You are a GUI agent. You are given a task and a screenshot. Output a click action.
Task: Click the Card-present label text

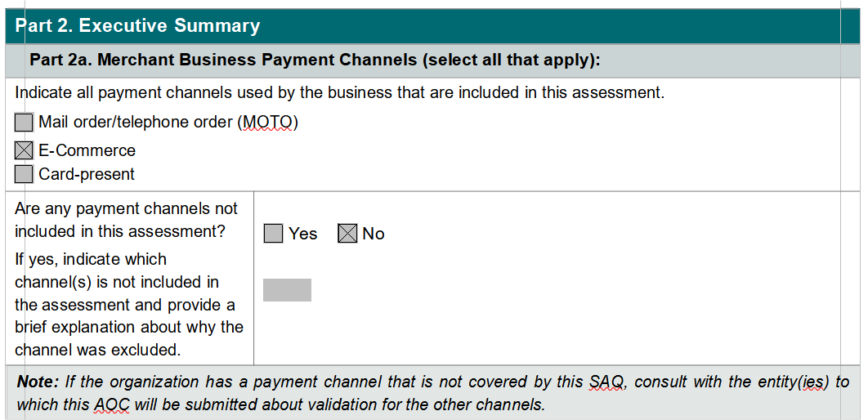coord(87,174)
